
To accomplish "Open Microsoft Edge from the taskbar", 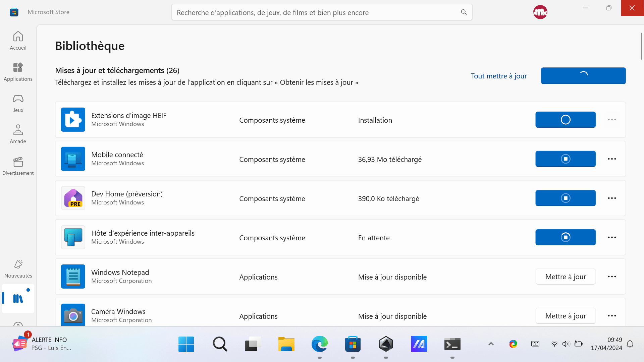I will click(319, 344).
